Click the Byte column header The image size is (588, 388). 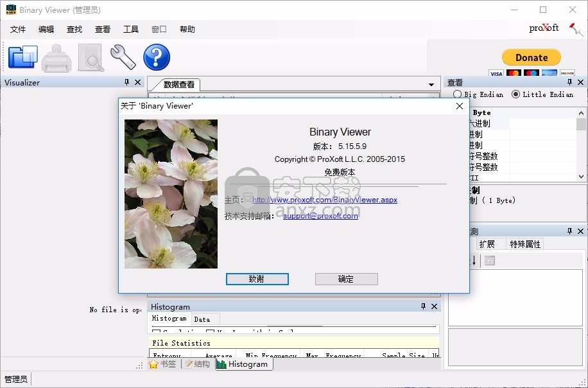coord(481,112)
